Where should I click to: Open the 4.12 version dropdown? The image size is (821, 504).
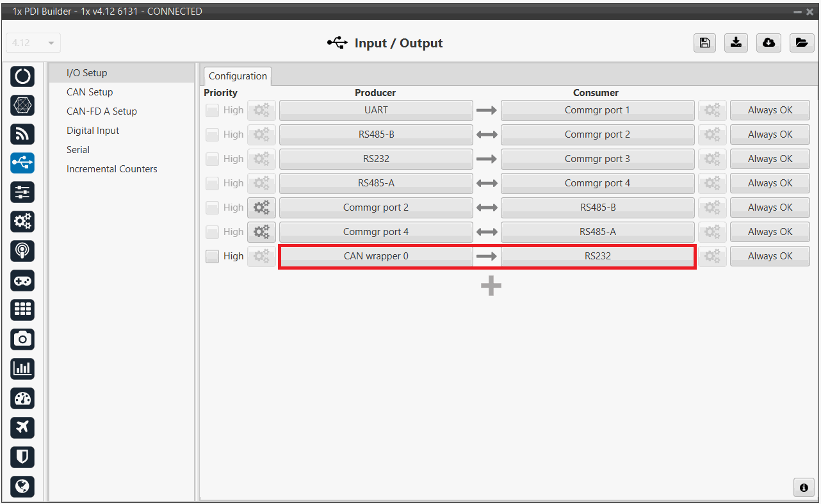point(33,43)
